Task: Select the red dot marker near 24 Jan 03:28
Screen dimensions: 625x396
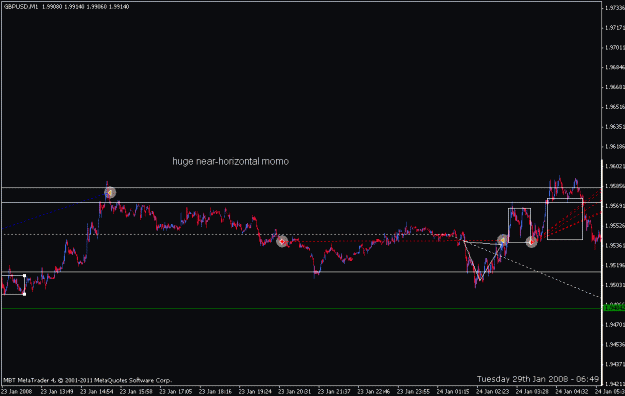Action: (x=531, y=242)
